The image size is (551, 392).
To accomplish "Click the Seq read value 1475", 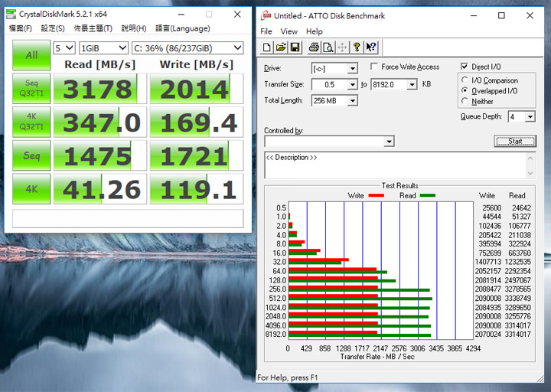I will click(99, 155).
